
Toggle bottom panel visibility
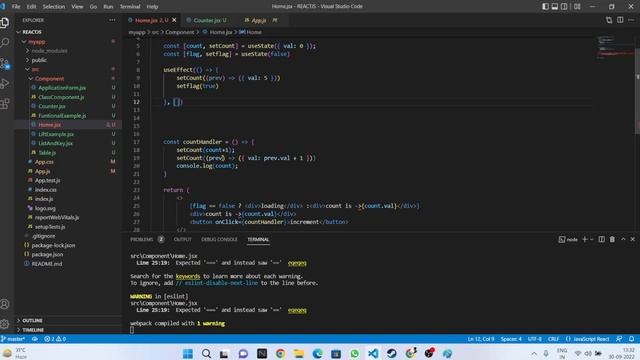coord(555,7)
